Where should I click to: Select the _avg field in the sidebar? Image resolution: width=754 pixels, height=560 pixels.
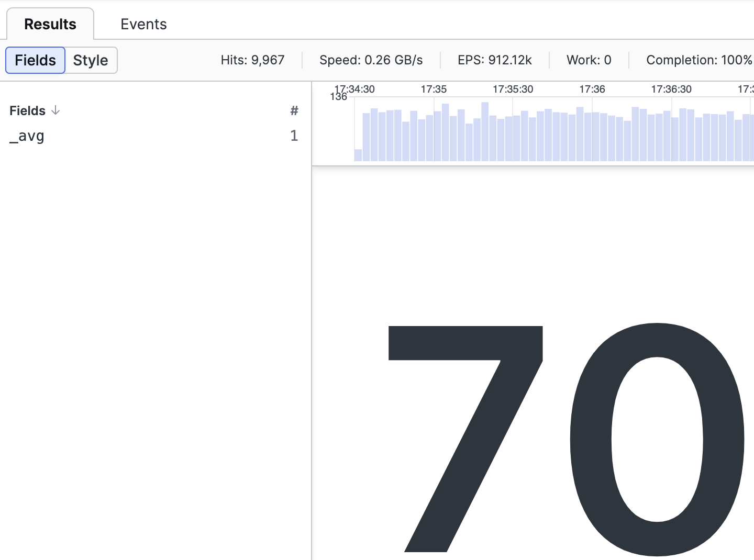tap(27, 136)
